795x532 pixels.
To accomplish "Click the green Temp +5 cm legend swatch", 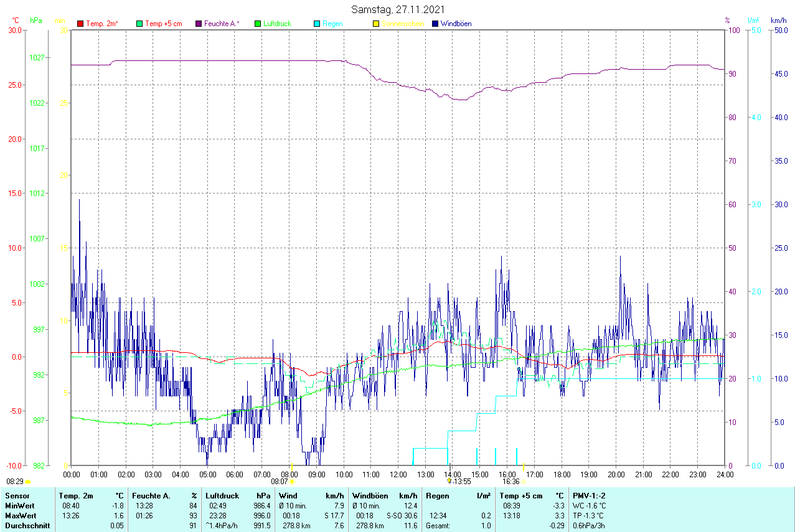I will tap(139, 24).
